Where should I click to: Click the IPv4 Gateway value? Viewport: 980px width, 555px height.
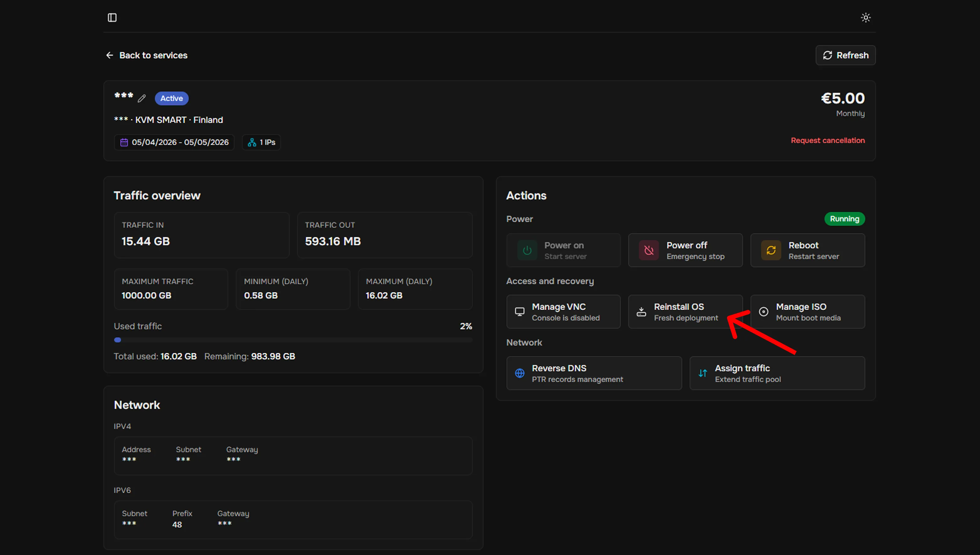[x=233, y=459]
